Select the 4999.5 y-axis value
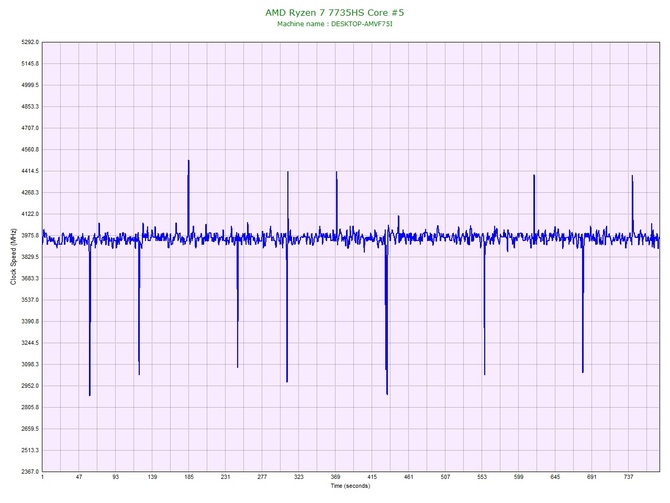The height and width of the screenshot is (503, 670). 30,85
